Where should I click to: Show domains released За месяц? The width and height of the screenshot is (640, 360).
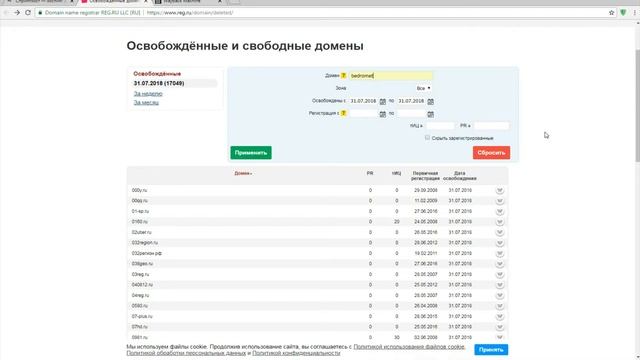coord(146,102)
